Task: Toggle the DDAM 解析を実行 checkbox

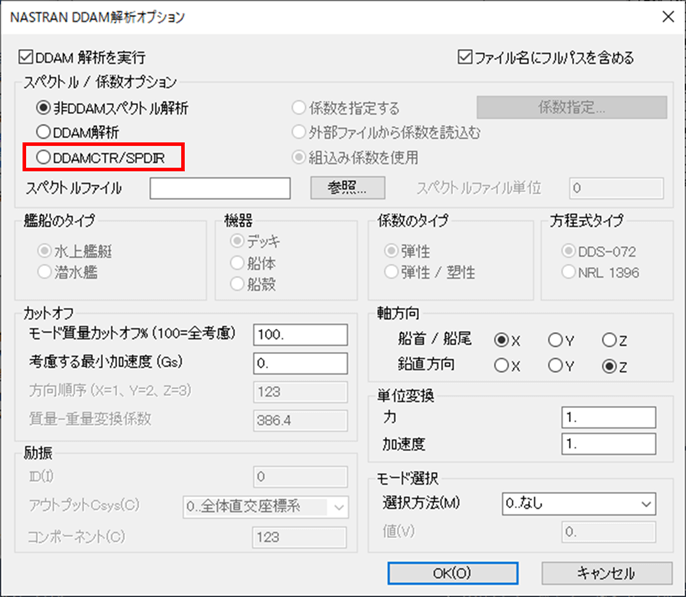Action: coord(26,57)
